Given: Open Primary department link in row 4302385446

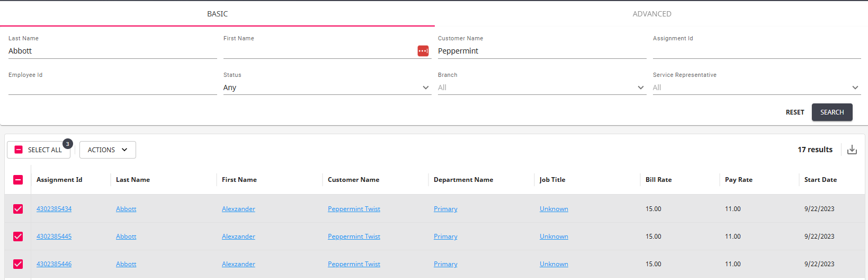Looking at the screenshot, I should pos(445,264).
